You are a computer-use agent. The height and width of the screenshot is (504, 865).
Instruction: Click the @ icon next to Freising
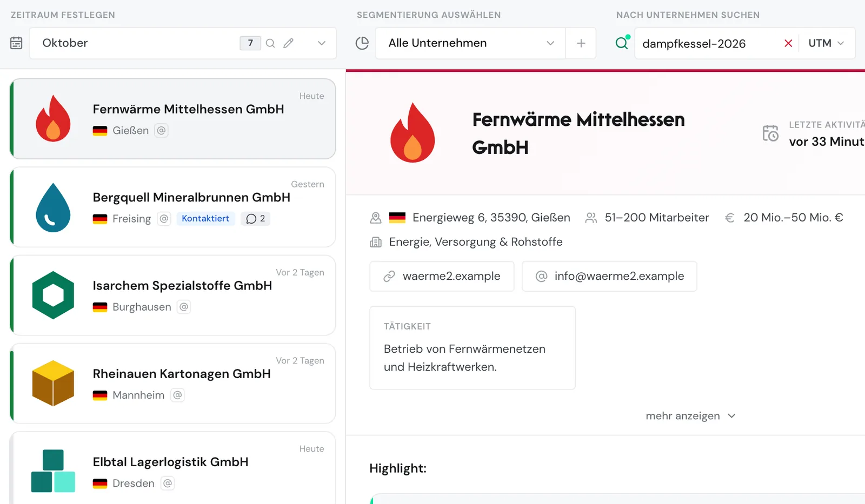[x=164, y=218]
